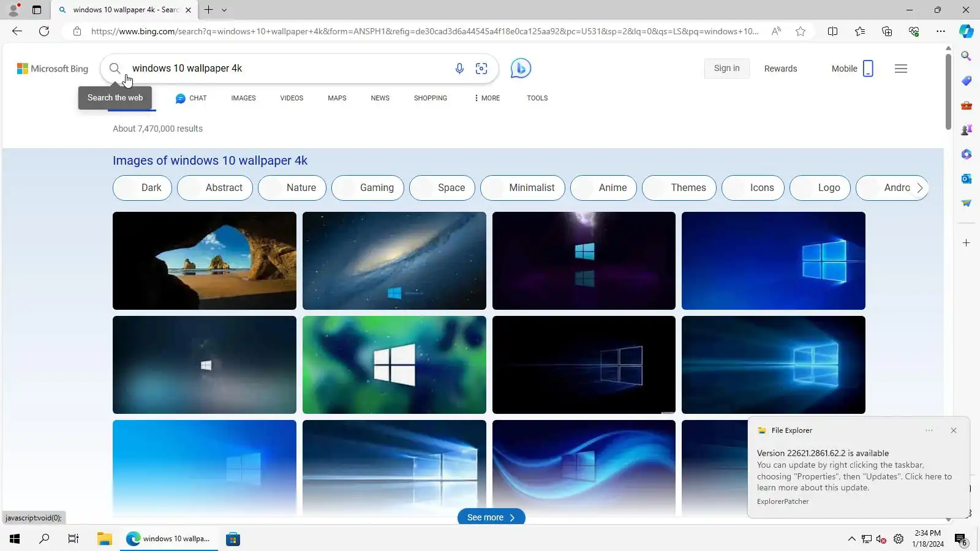
Task: Refresh the current page
Action: click(x=44, y=31)
